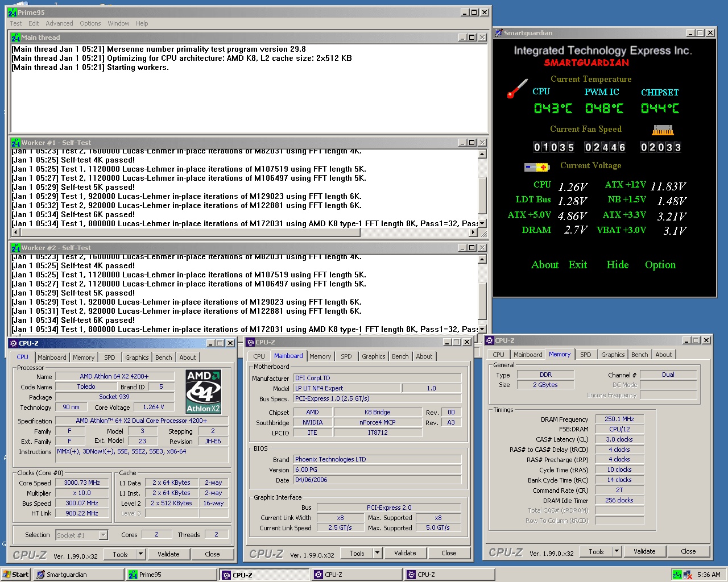Click the network tray icon with red X
The width and height of the screenshot is (728, 582).
tap(688, 575)
